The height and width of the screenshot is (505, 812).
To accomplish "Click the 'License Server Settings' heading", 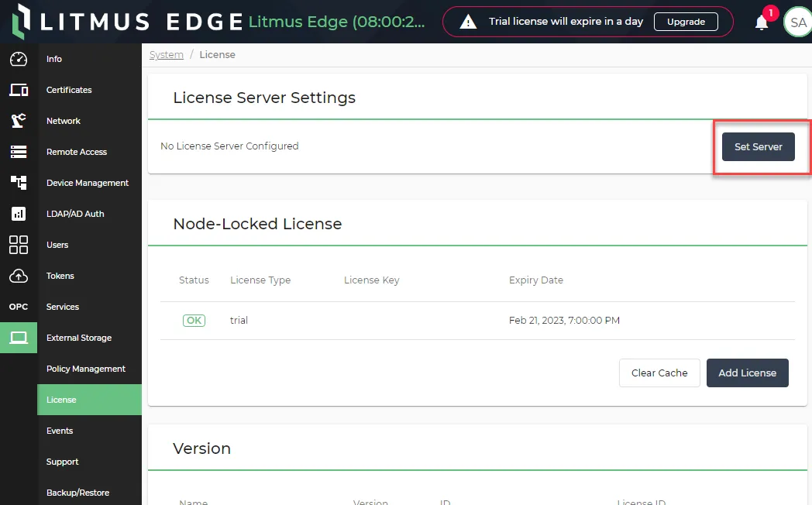I will [264, 98].
